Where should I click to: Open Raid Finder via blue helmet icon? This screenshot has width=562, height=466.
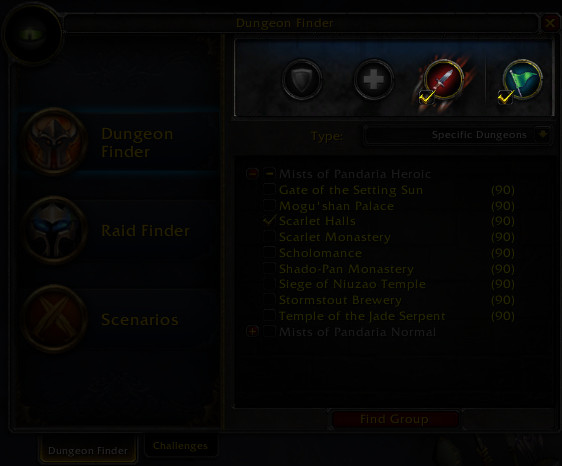click(x=54, y=230)
